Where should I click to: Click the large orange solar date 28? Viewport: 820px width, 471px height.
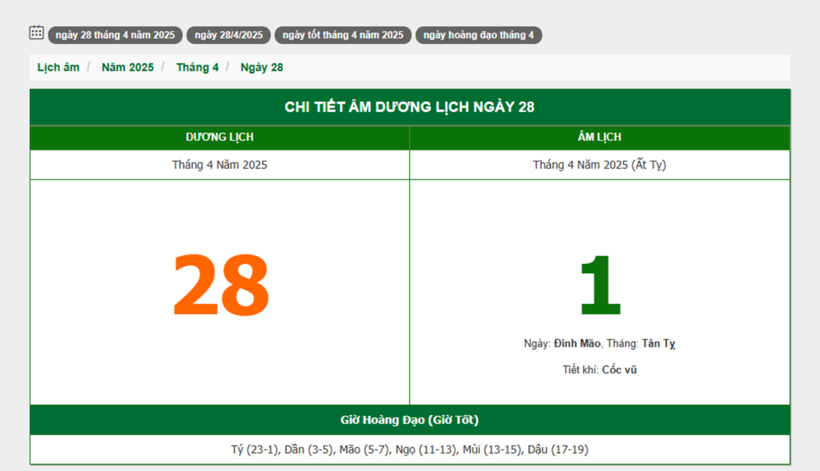(x=220, y=285)
